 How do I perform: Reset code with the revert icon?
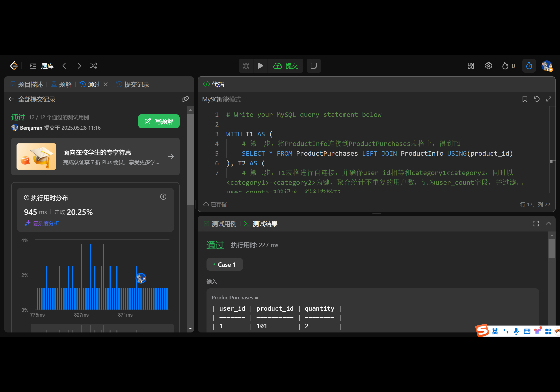coord(537,99)
